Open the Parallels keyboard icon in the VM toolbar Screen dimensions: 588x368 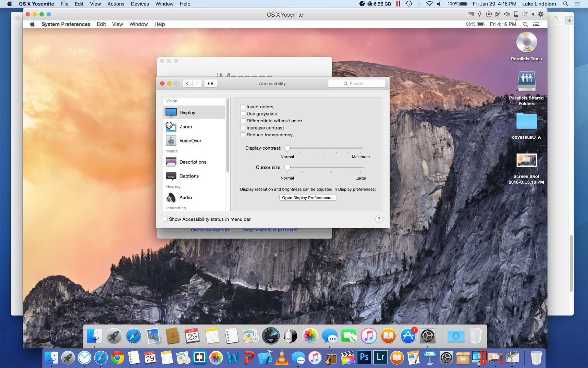click(x=471, y=14)
